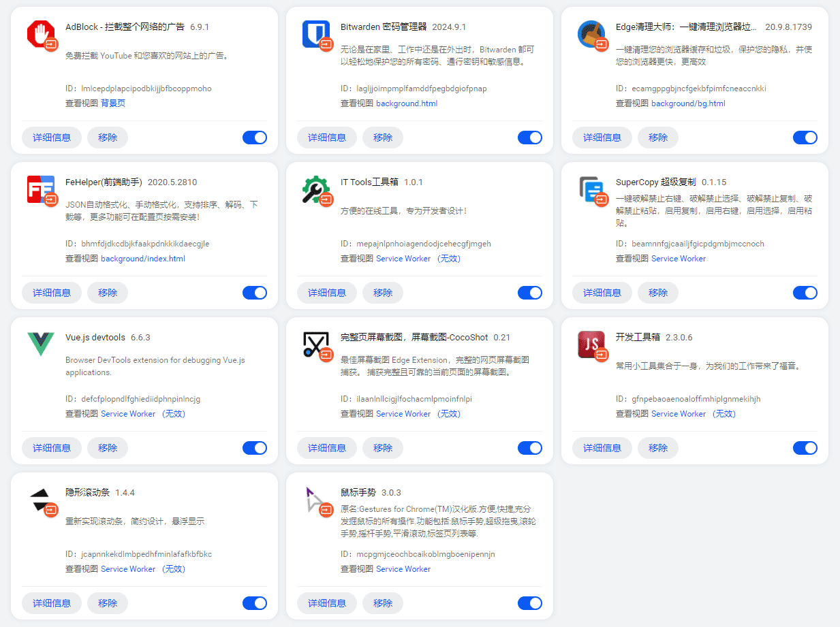Switch off the IT Tools工具箱 extension
The height and width of the screenshot is (627, 840).
[x=530, y=293]
